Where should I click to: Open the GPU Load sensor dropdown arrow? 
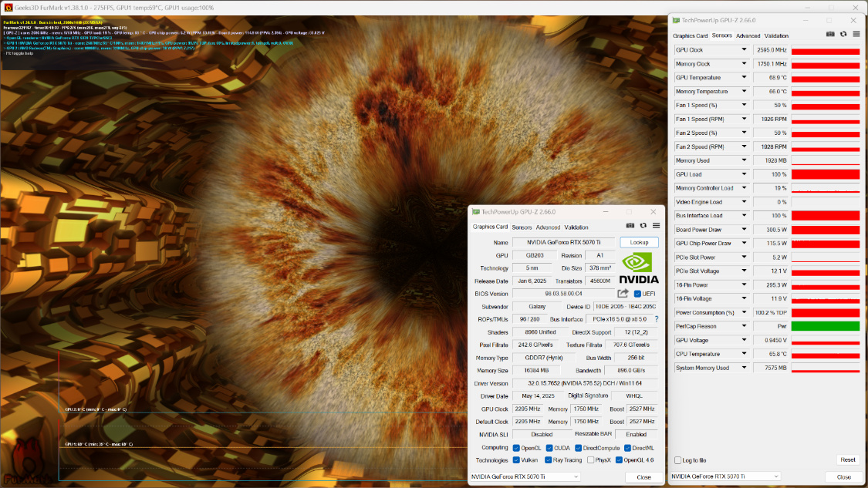click(744, 174)
